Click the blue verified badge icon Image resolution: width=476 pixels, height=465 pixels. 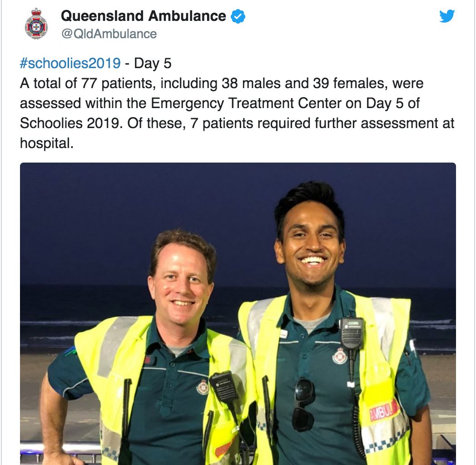tap(238, 16)
